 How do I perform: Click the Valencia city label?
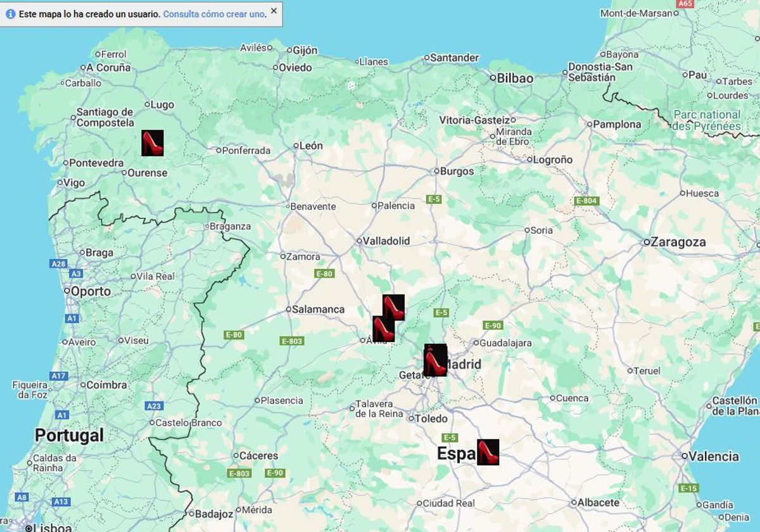coord(714,456)
